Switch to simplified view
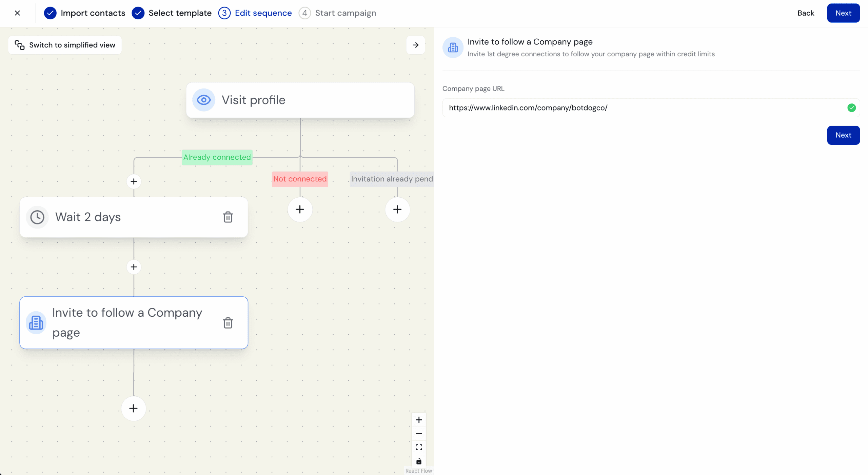Viewport: 868px width, 475px height. click(65, 45)
